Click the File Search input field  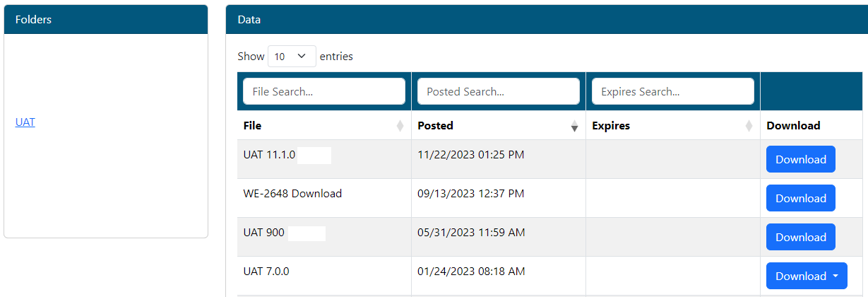[323, 92]
